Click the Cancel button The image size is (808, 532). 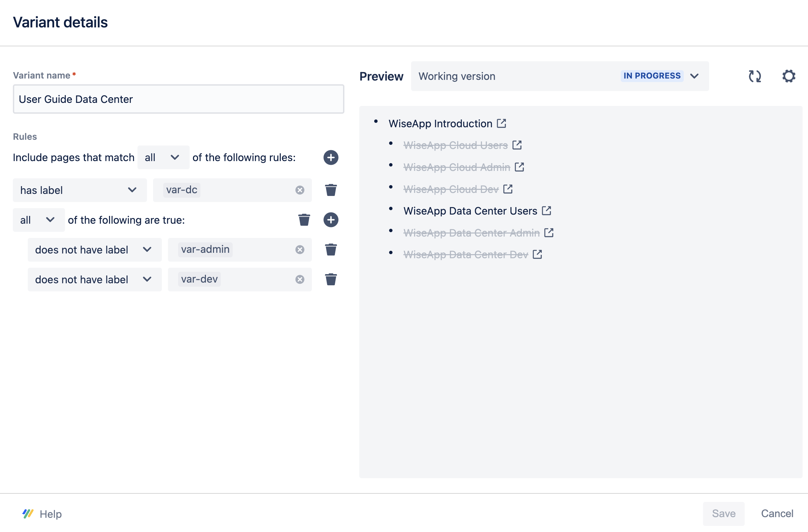point(777,513)
